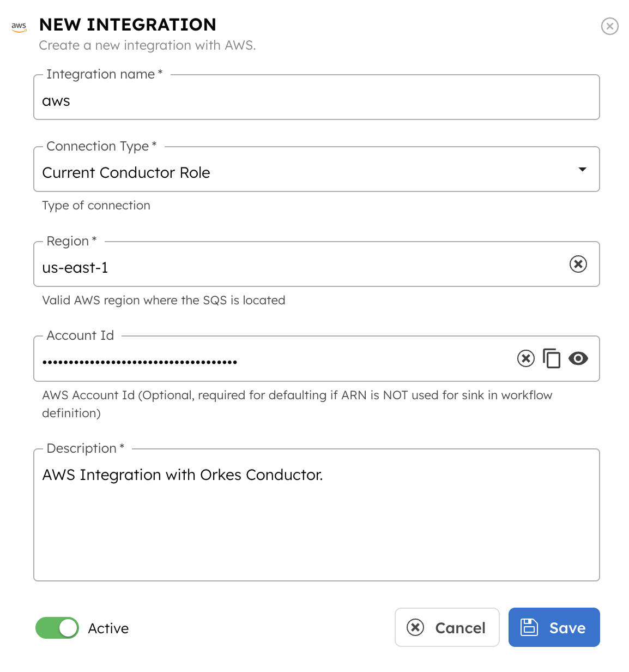The width and height of the screenshot is (629, 672).
Task: Reveal the hidden Account Id with the eye
Action: click(x=578, y=358)
